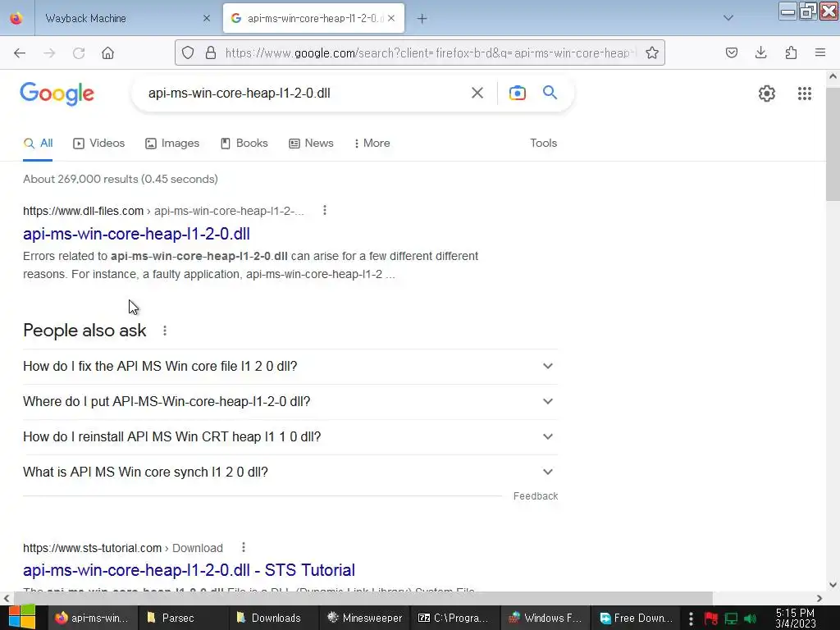Screen dimensions: 840x630
Task: Click the red flag tray icon
Action: pyautogui.click(x=711, y=619)
